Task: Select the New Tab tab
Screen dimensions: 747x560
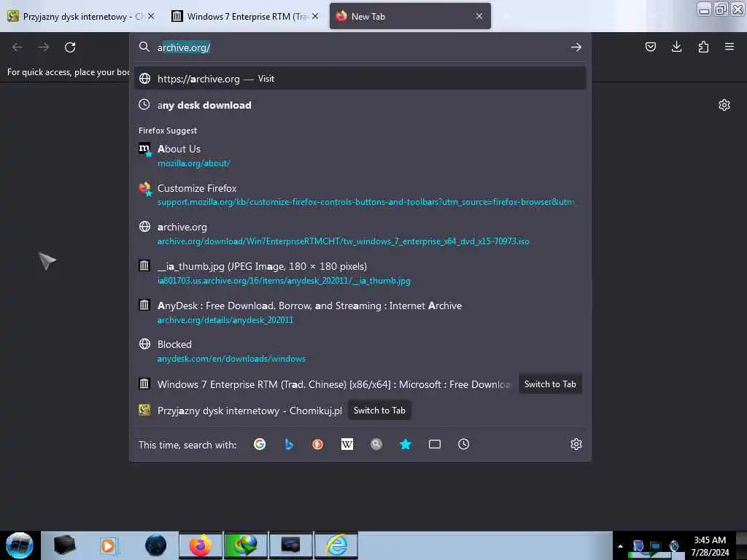Action: pos(410,17)
